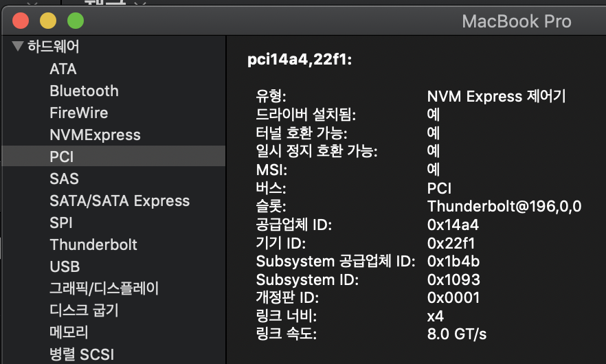This screenshot has width=606, height=364.
Task: Click the Thunderbolt@196,0,0 slot value
Action: 504,206
